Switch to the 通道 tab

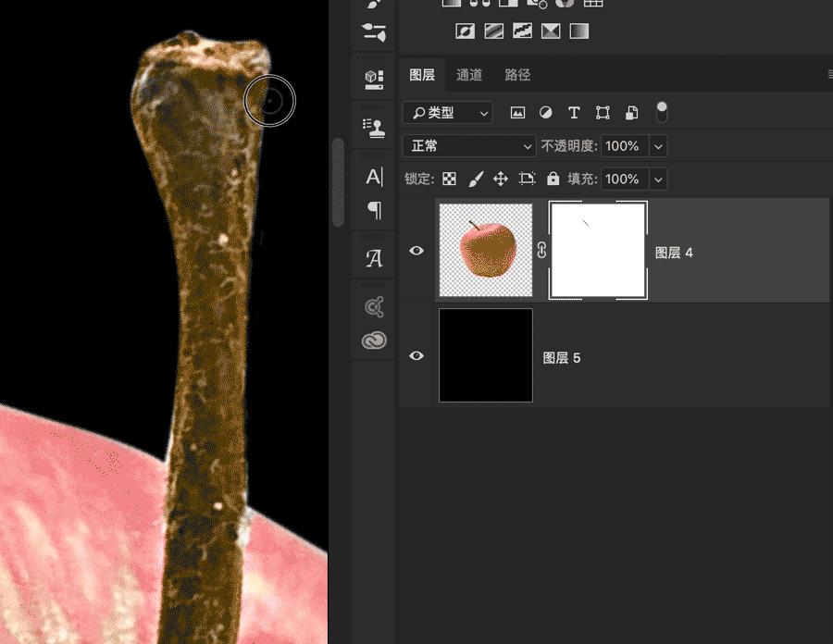[x=469, y=75]
